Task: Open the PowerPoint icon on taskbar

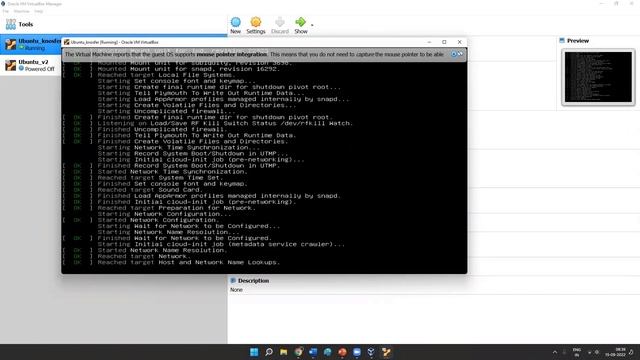Action: point(342,352)
